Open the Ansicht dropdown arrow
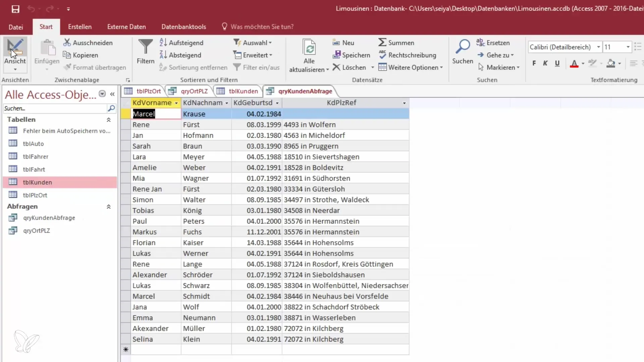Screen dimensions: 644x362 coord(15,69)
